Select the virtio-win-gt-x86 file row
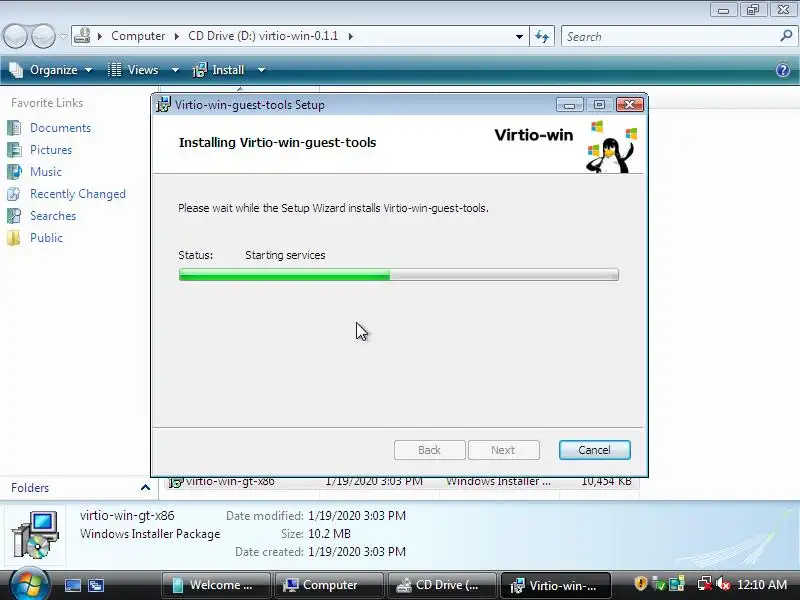 403,482
